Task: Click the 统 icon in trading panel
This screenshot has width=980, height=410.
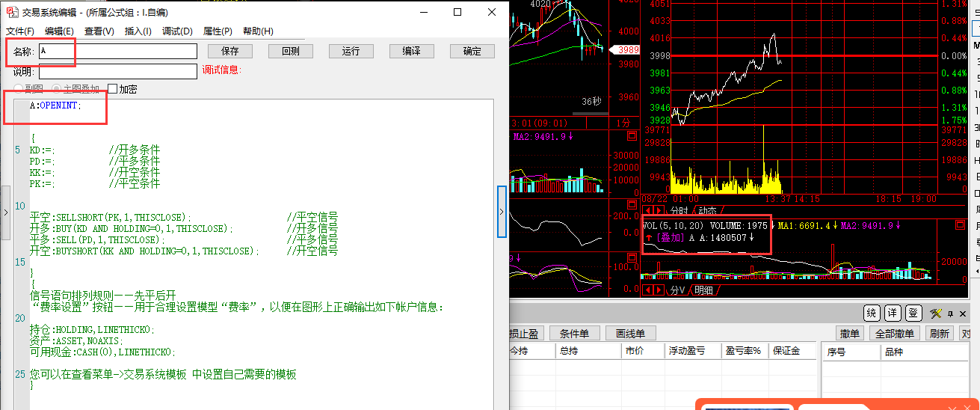Action: (871, 313)
